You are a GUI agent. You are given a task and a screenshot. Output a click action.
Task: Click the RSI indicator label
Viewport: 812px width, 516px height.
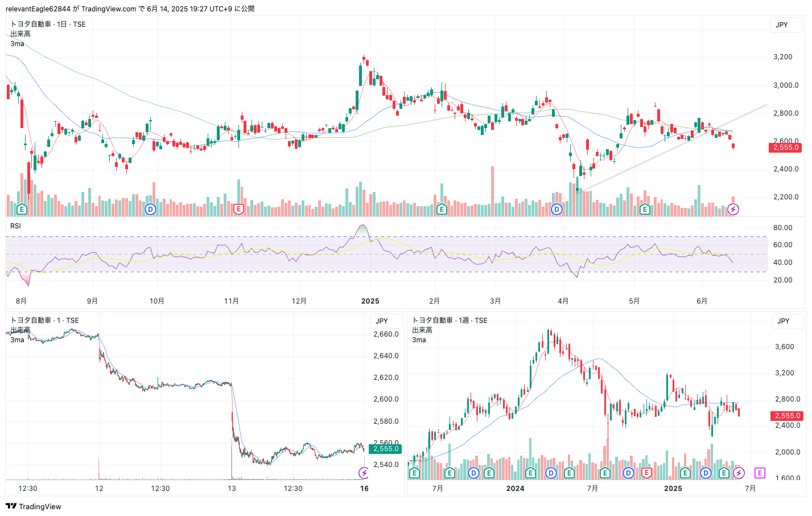[x=15, y=226]
